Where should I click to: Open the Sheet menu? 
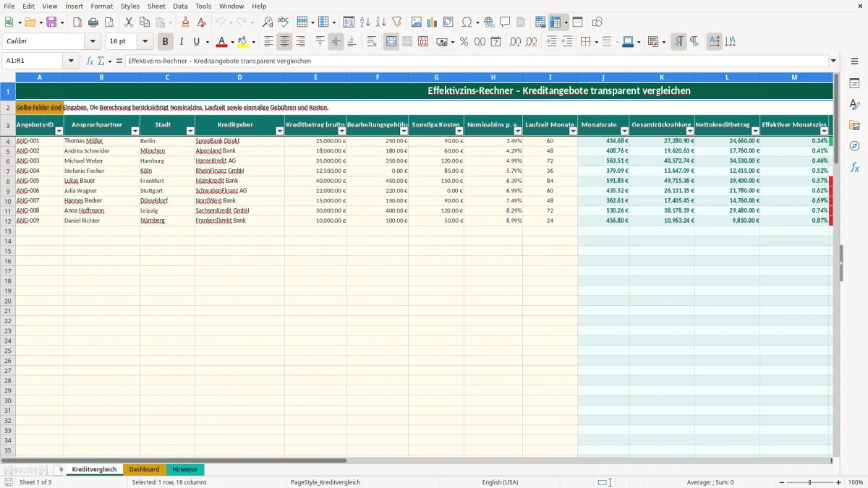[156, 6]
